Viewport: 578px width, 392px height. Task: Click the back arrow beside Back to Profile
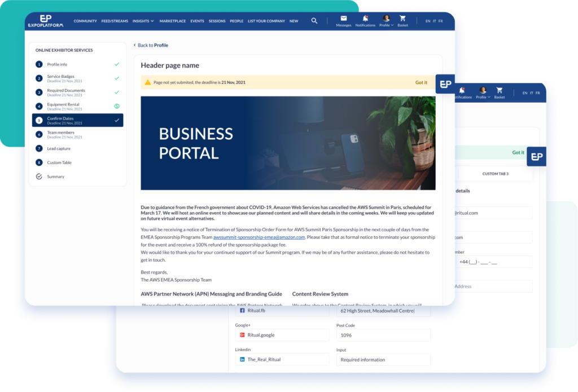coord(134,45)
